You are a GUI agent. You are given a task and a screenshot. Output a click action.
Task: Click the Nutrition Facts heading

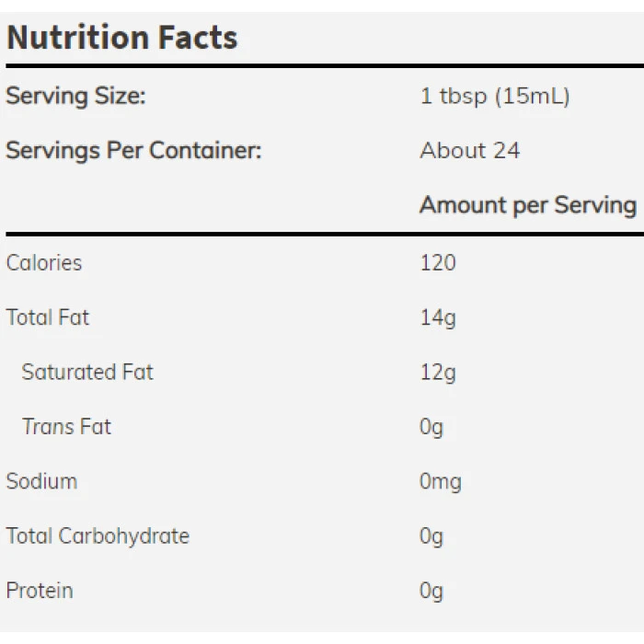[x=121, y=38]
